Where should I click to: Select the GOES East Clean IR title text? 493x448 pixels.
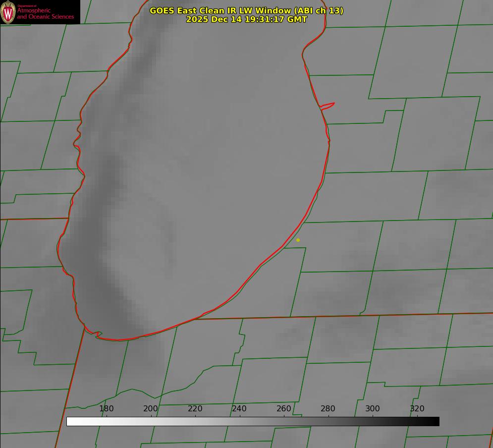(246, 10)
